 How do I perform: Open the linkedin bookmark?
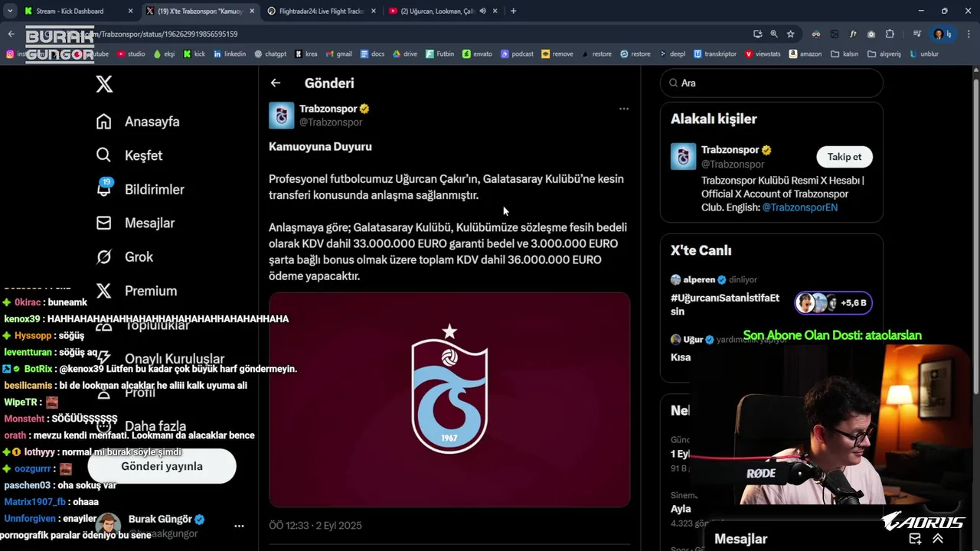[x=230, y=54]
